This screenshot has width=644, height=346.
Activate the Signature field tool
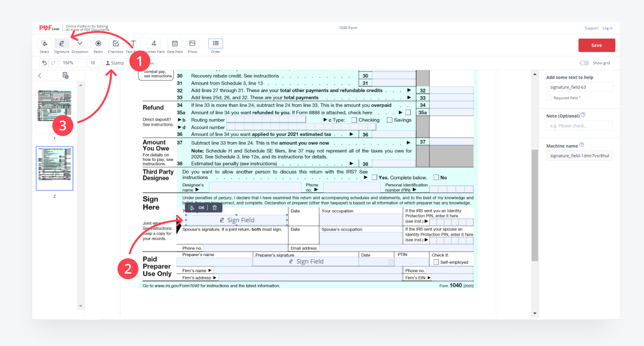pyautogui.click(x=62, y=43)
